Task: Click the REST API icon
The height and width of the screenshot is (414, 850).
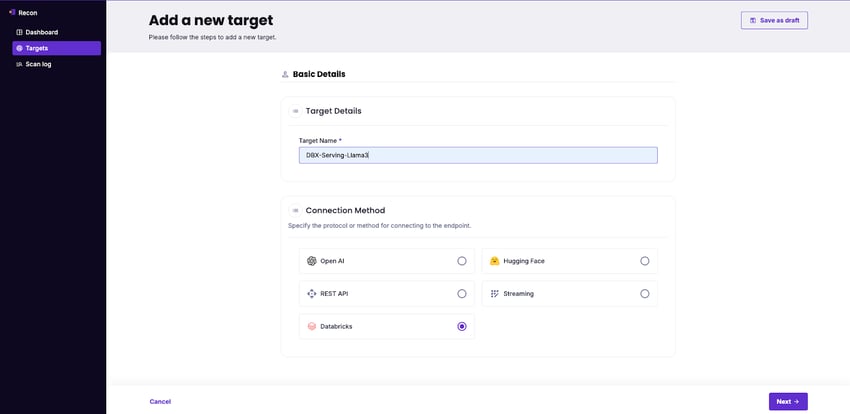Action: click(x=312, y=294)
